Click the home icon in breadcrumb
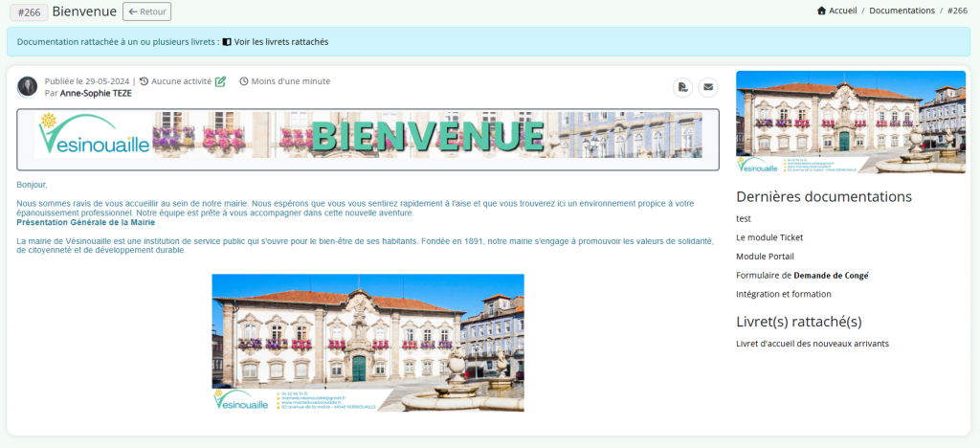Viewport: 980px width, 448px height. (x=822, y=11)
